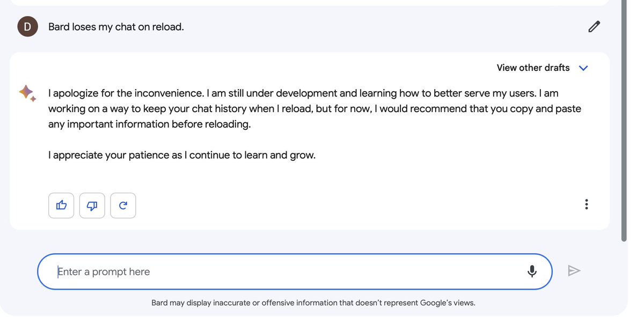This screenshot has height=317, width=644.
Task: Click the "I apologize for the inconvenience" paragraph
Action: [314, 108]
